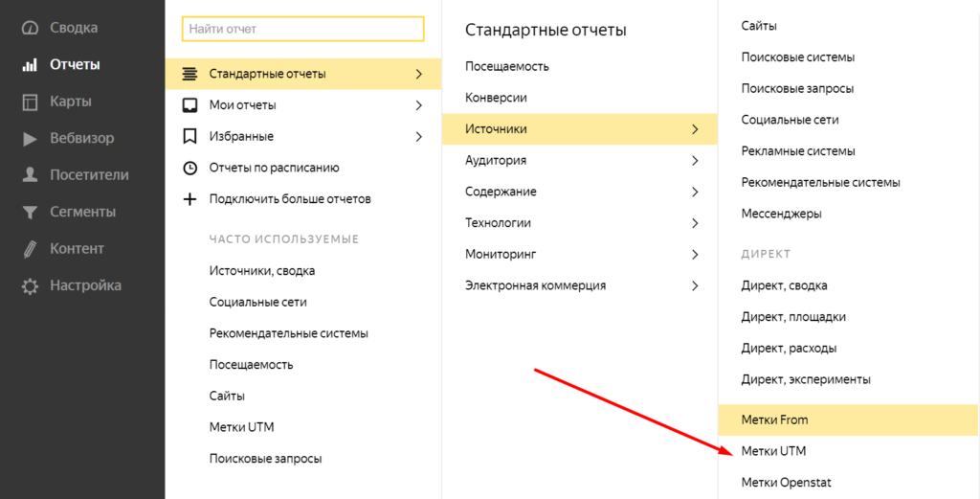The width and height of the screenshot is (980, 499).
Task: Open frequently used Посещаемость report
Action: coord(251,365)
